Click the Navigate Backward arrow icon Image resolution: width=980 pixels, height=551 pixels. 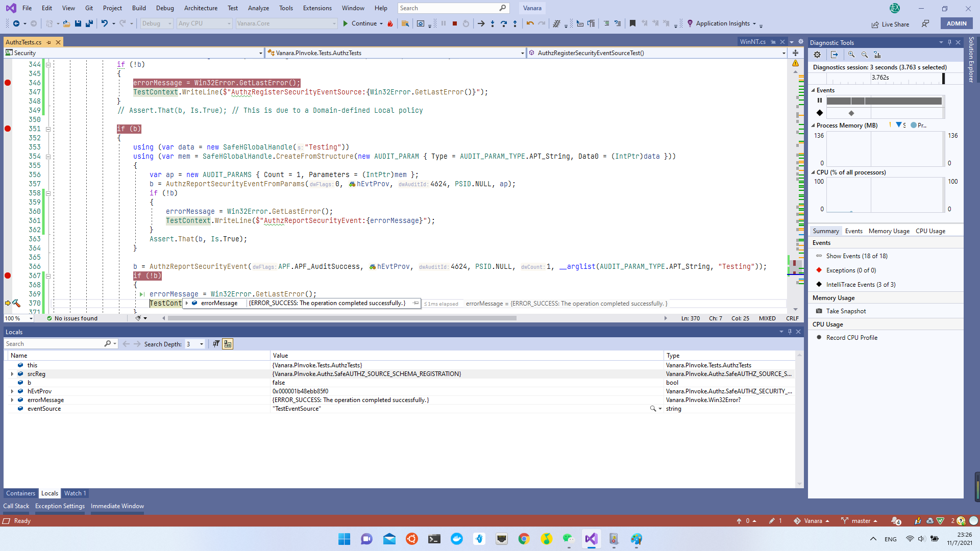pos(16,23)
